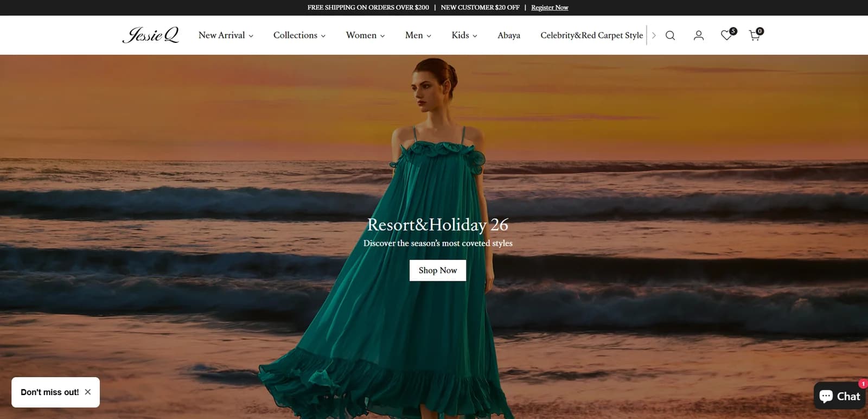Dismiss the "Don't miss out!" popup
Screen dimensions: 868x419
tap(88, 392)
